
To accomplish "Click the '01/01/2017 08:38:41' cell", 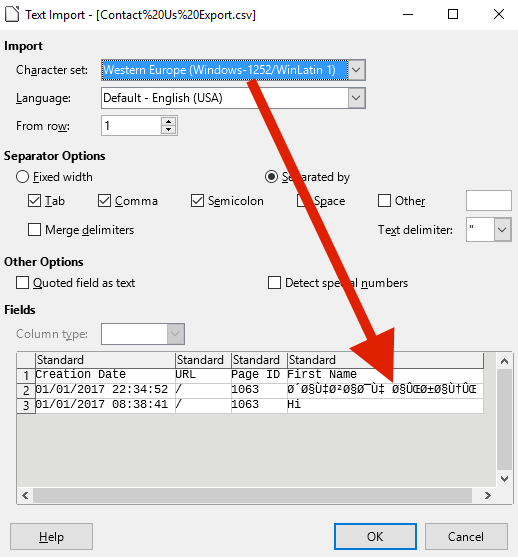I will click(x=105, y=405).
